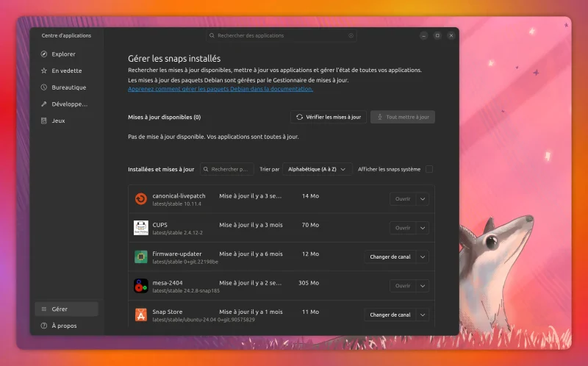588x366 pixels.
Task: Select the firmware-updater name text
Action: [177, 254]
